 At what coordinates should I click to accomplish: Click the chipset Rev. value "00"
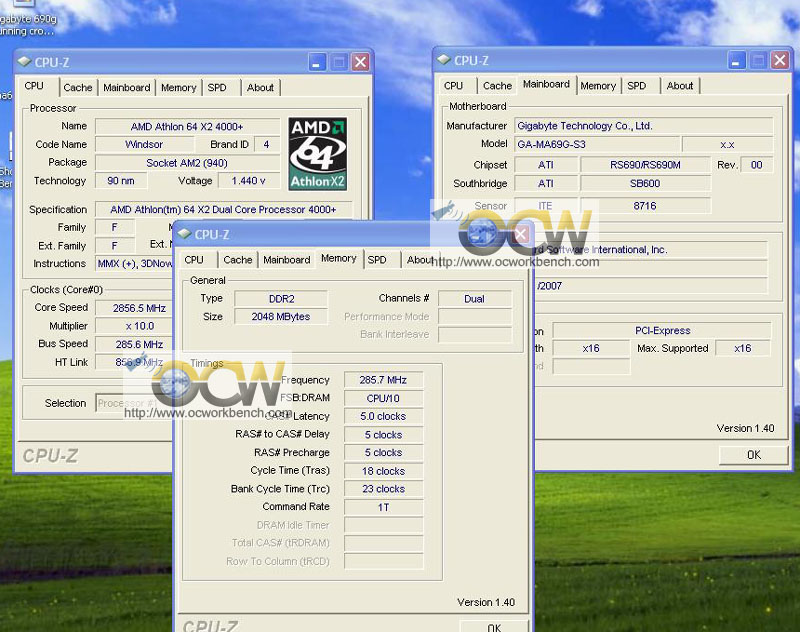tap(757, 165)
